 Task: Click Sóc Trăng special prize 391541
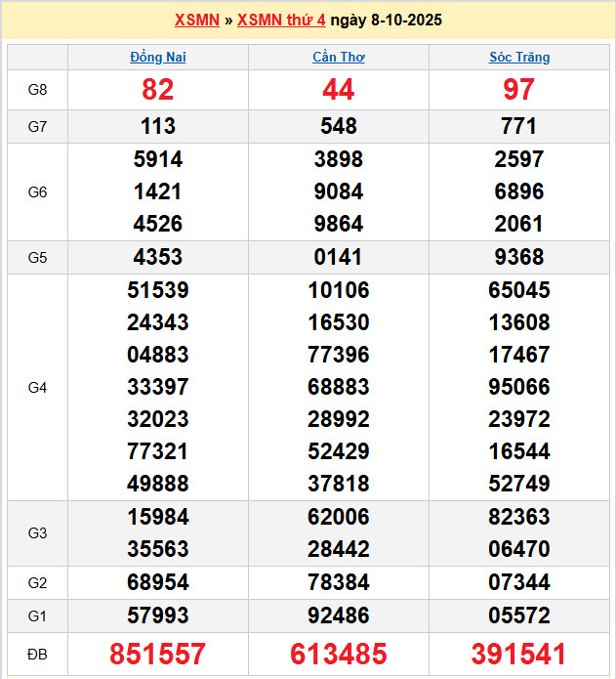coord(518,654)
